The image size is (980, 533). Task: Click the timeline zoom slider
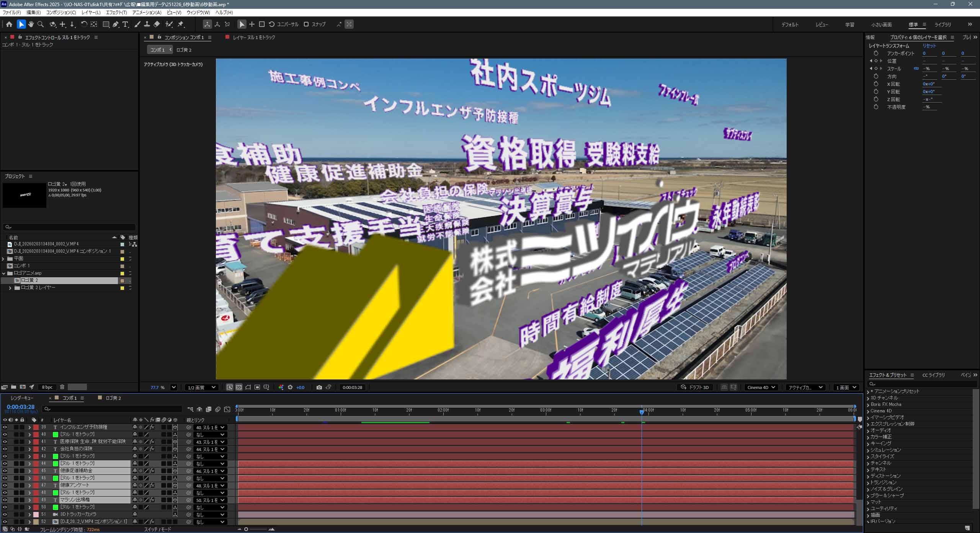click(x=246, y=529)
